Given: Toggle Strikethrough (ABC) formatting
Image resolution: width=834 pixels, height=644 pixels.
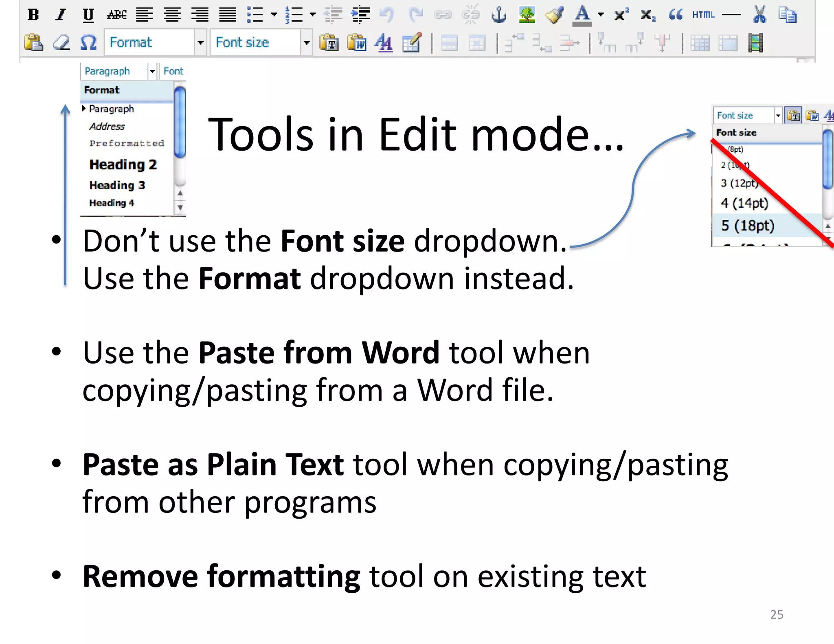Looking at the screenshot, I should point(116,15).
